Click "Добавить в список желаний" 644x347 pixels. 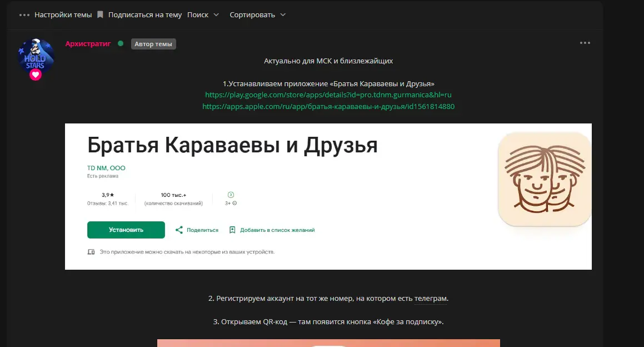pyautogui.click(x=277, y=230)
